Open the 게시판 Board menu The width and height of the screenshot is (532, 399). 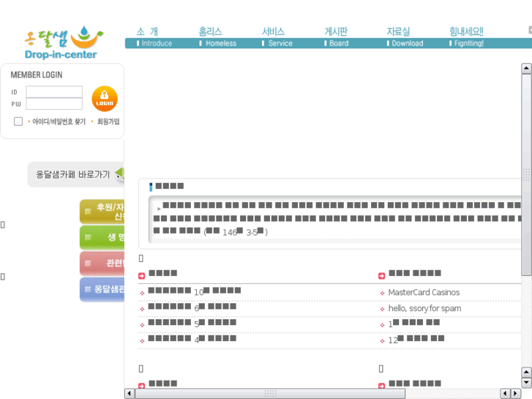click(x=336, y=37)
